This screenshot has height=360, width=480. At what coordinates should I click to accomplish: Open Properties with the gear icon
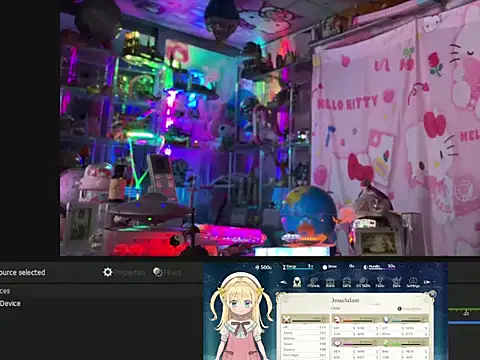pyautogui.click(x=124, y=272)
